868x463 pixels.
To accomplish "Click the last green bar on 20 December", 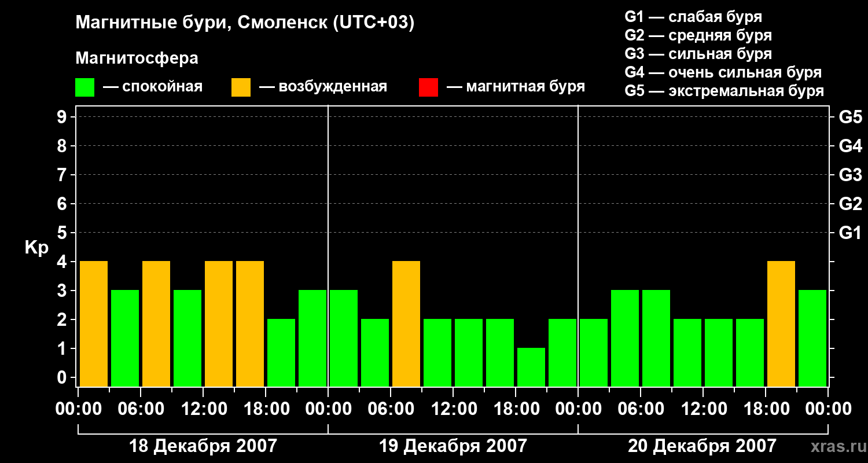I will pyautogui.click(x=812, y=338).
